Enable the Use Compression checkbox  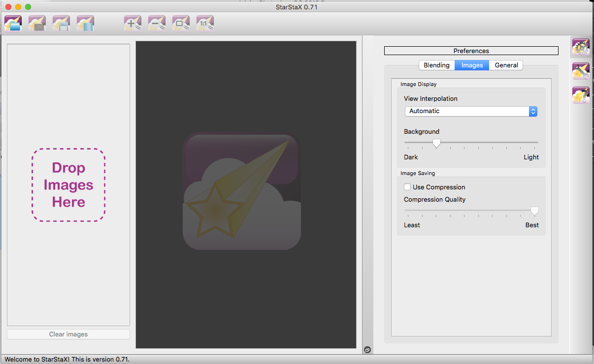407,187
